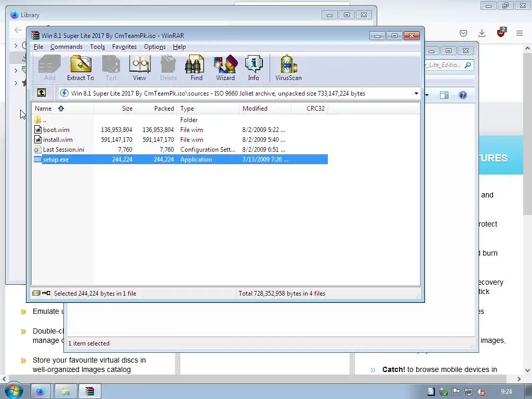532x399 pixels.
Task: Select the parent folder '..' entry
Action: point(180,120)
